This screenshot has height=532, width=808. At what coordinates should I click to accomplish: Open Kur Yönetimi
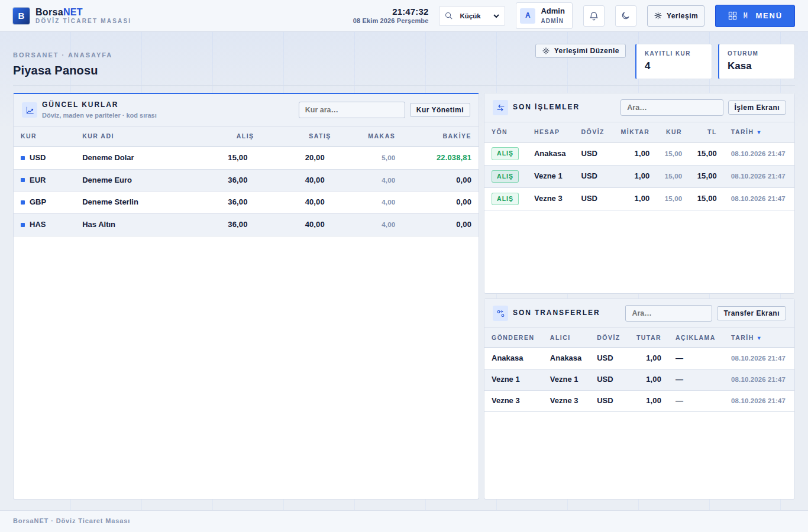point(440,110)
